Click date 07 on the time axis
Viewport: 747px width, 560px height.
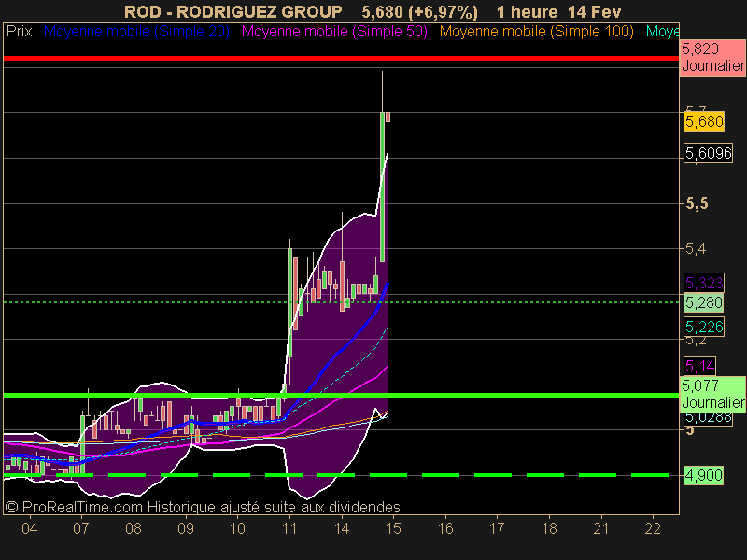point(81,528)
